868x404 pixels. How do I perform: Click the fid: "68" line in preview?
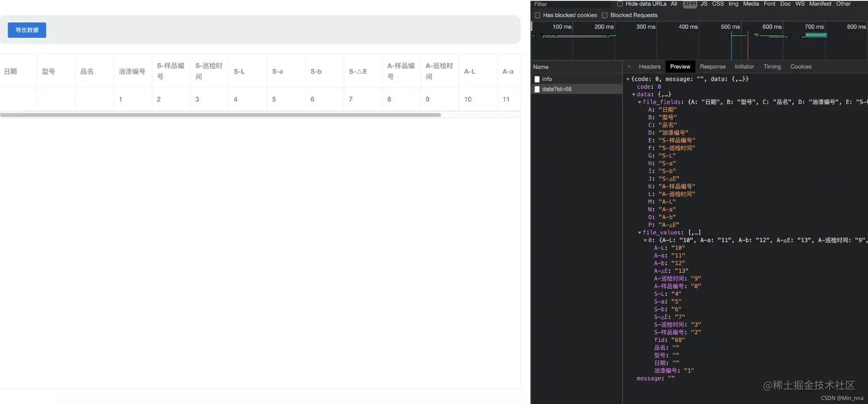pyautogui.click(x=669, y=340)
